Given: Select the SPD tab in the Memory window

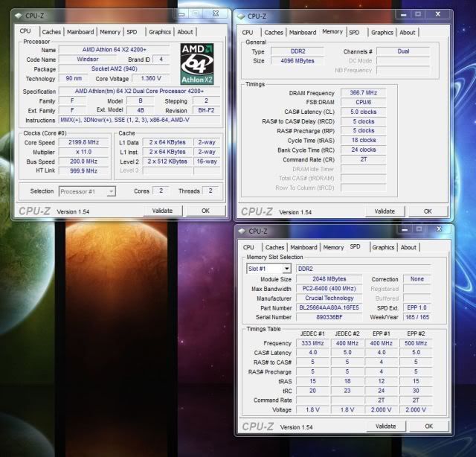Looking at the screenshot, I should pos(354,33).
